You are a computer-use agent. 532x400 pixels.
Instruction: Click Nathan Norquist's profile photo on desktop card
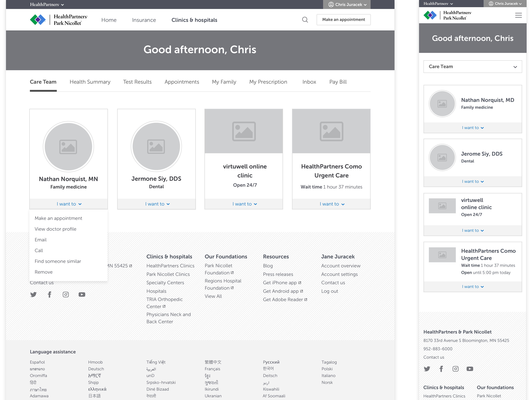68,147
